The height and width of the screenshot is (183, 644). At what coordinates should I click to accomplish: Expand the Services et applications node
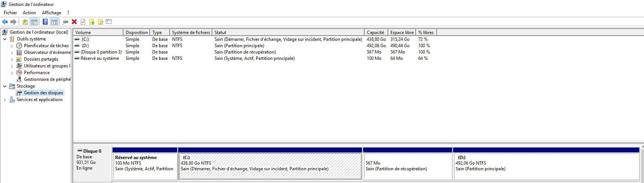click(x=5, y=100)
